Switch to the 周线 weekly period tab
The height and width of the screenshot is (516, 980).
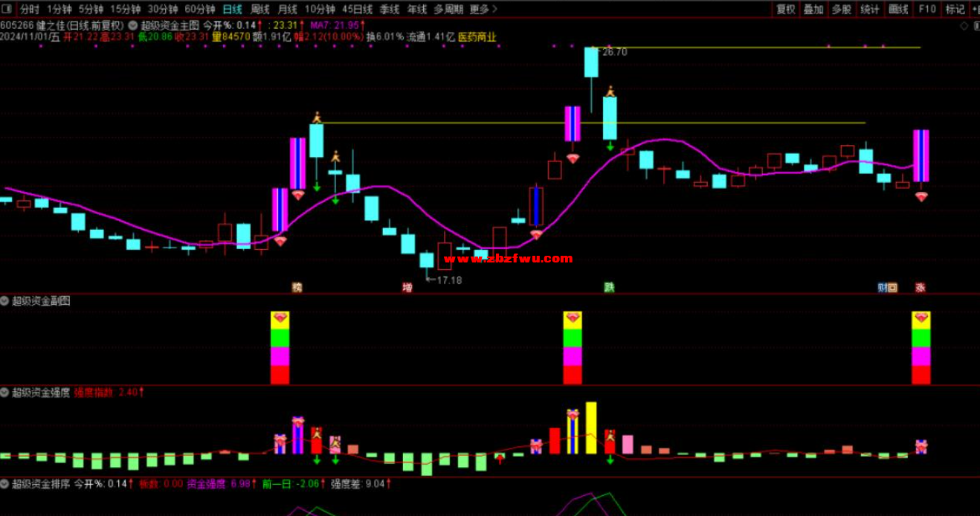(x=260, y=10)
